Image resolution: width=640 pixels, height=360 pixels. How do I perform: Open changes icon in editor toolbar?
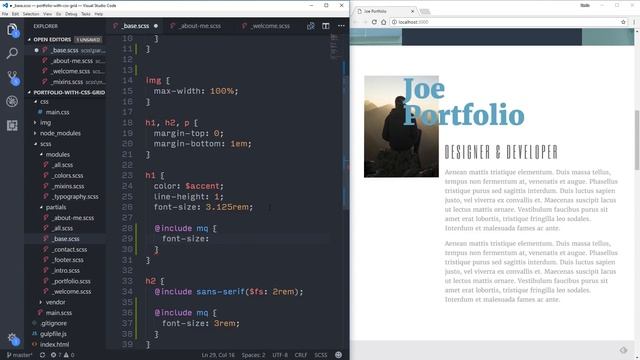click(311, 26)
